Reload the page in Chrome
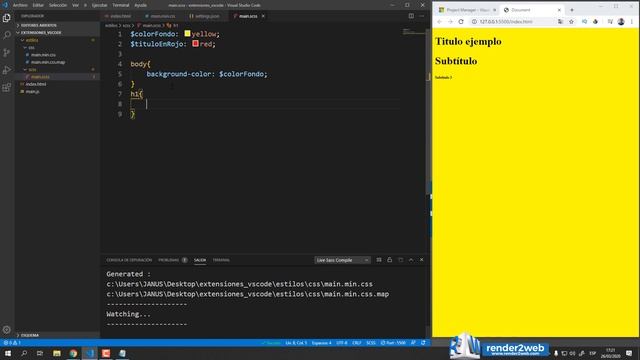The height and width of the screenshot is (360, 640). coord(461,22)
